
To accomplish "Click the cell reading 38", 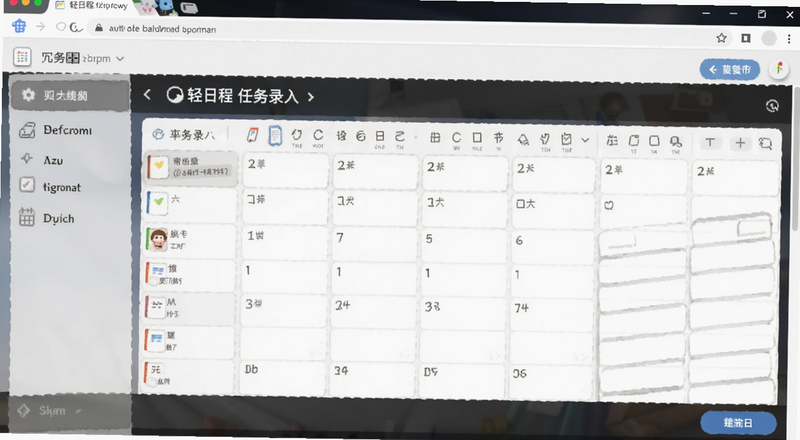I will [462, 312].
